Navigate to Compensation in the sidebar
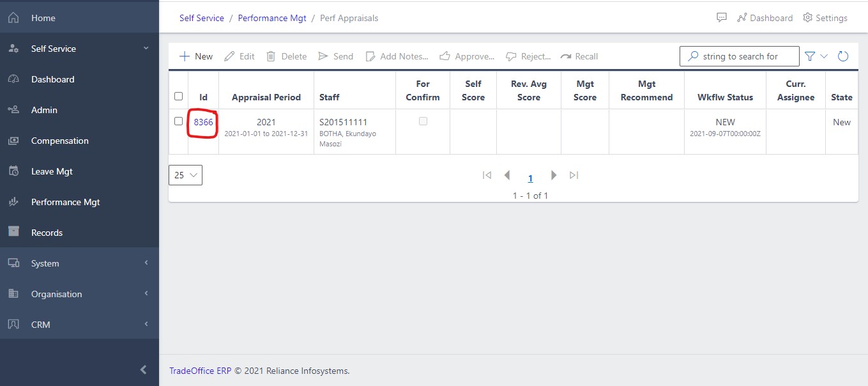Viewport: 868px width, 386px height. point(60,141)
